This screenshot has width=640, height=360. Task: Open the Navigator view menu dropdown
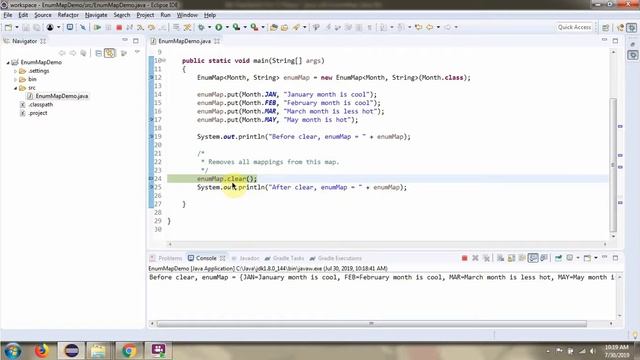click(x=137, y=53)
